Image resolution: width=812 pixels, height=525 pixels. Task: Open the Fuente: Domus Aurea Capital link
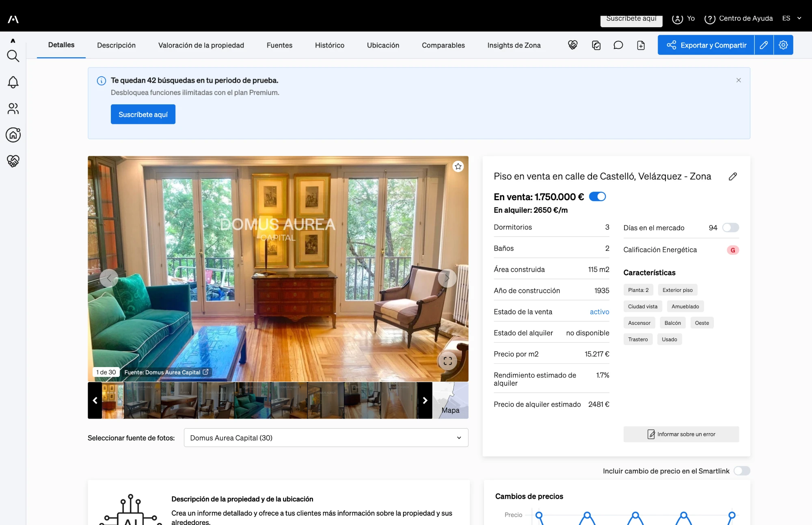tap(166, 372)
